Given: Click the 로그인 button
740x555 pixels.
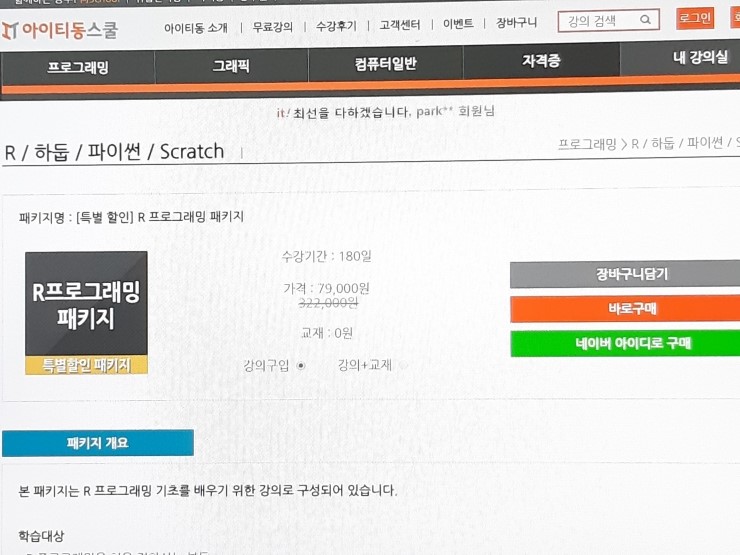Looking at the screenshot, I should coord(695,18).
